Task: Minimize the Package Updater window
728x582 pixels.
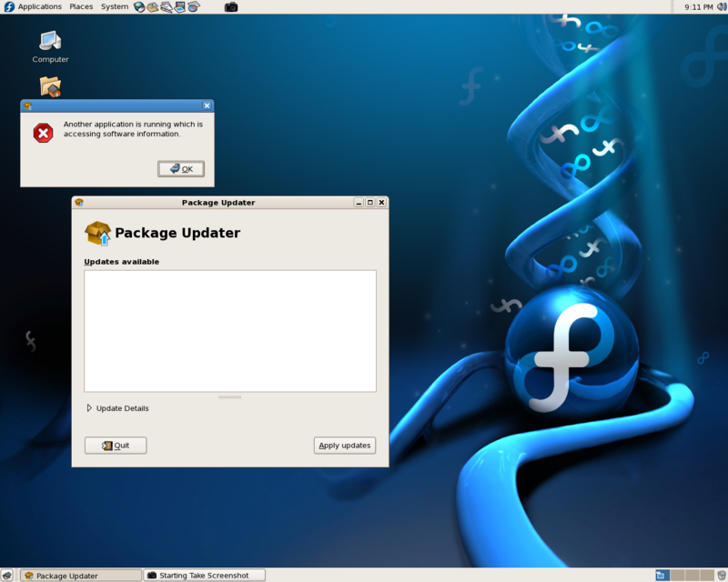Action: pos(359,203)
